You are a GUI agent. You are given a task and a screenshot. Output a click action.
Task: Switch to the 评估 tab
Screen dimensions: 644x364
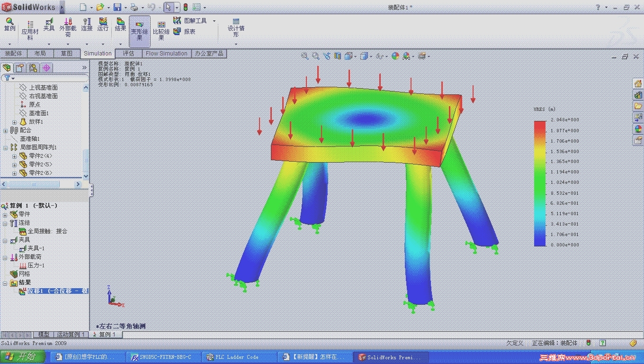tap(129, 54)
